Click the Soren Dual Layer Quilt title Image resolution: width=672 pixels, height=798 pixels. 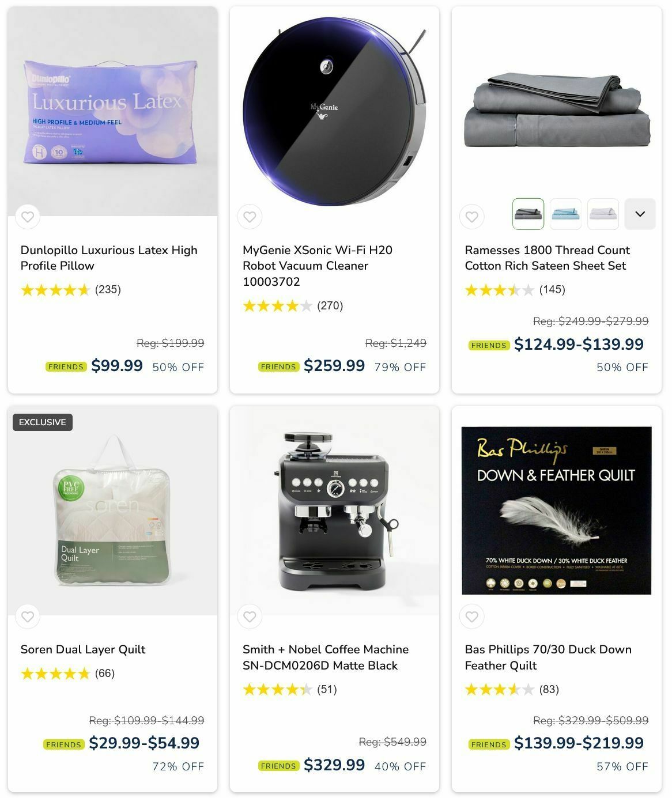[x=83, y=649]
